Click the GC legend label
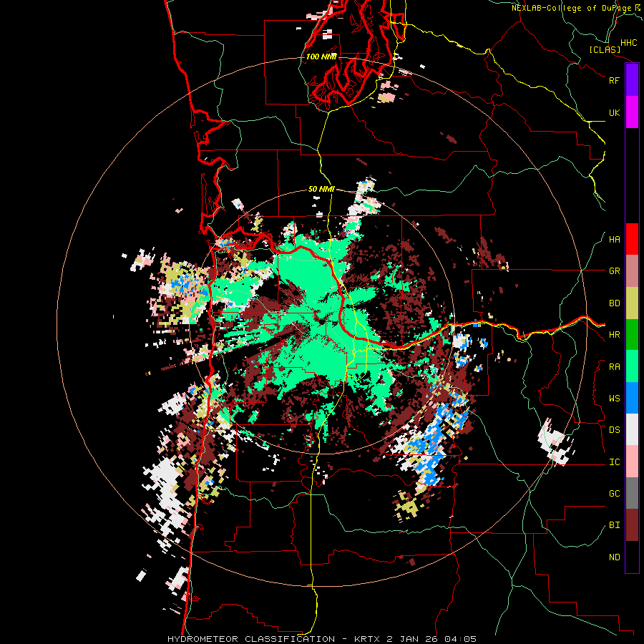 (x=614, y=494)
